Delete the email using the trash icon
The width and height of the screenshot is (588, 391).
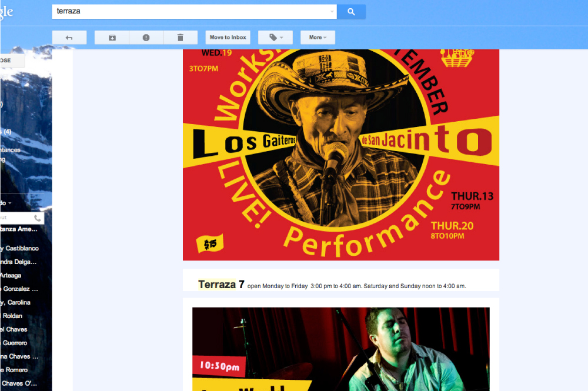(180, 38)
